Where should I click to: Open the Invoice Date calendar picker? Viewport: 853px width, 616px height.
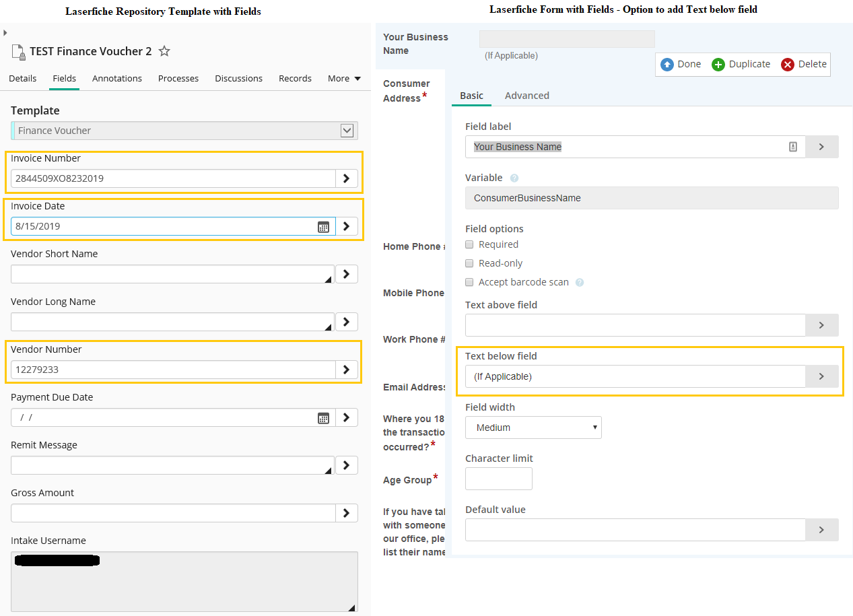pyautogui.click(x=323, y=227)
